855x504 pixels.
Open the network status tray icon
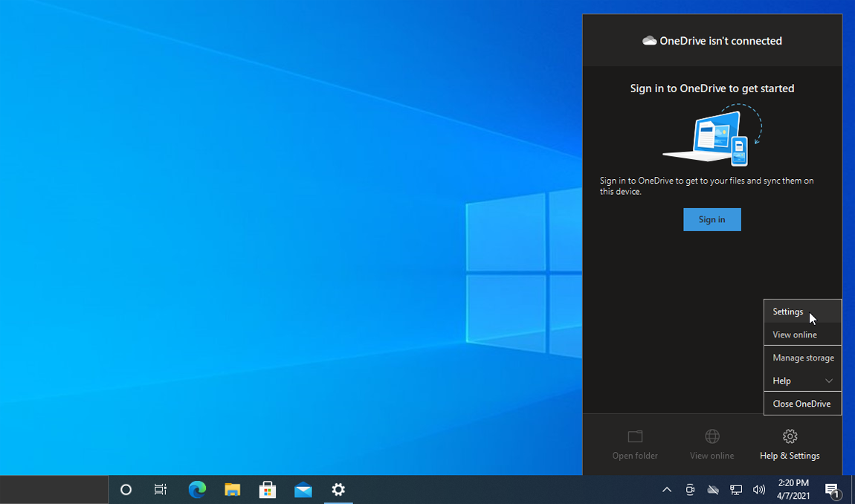coord(735,489)
